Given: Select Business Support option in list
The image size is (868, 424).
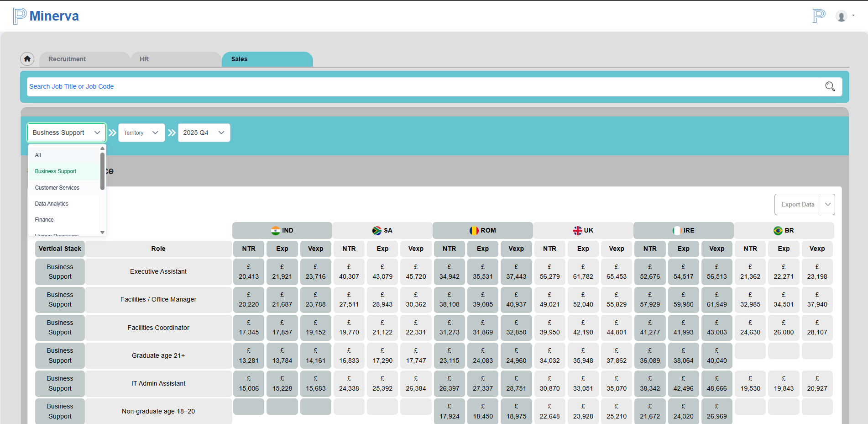Looking at the screenshot, I should [64, 171].
